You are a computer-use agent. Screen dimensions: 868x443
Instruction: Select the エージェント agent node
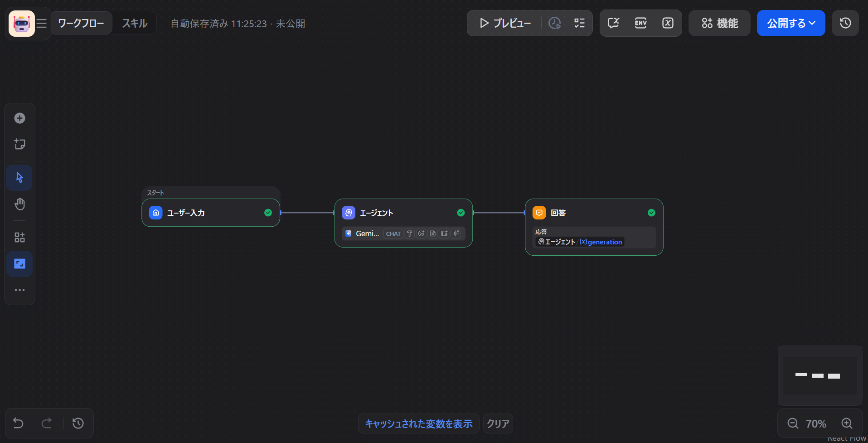click(x=393, y=213)
